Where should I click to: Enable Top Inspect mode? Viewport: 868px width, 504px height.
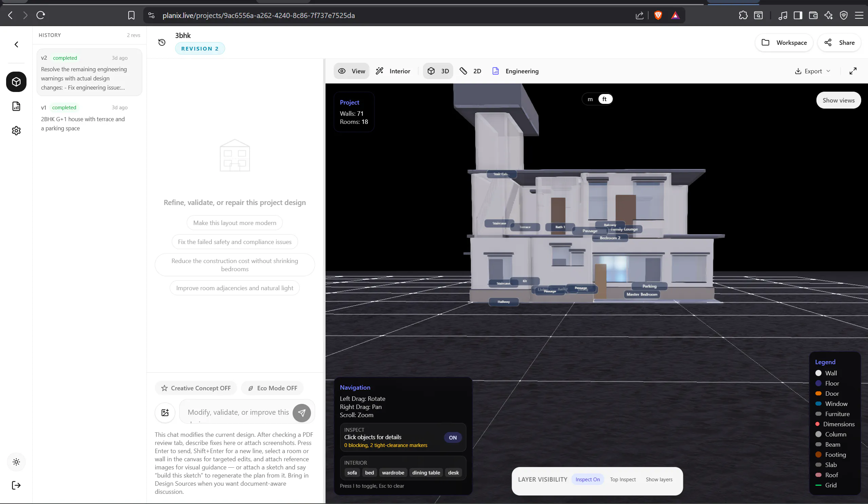coord(623,479)
